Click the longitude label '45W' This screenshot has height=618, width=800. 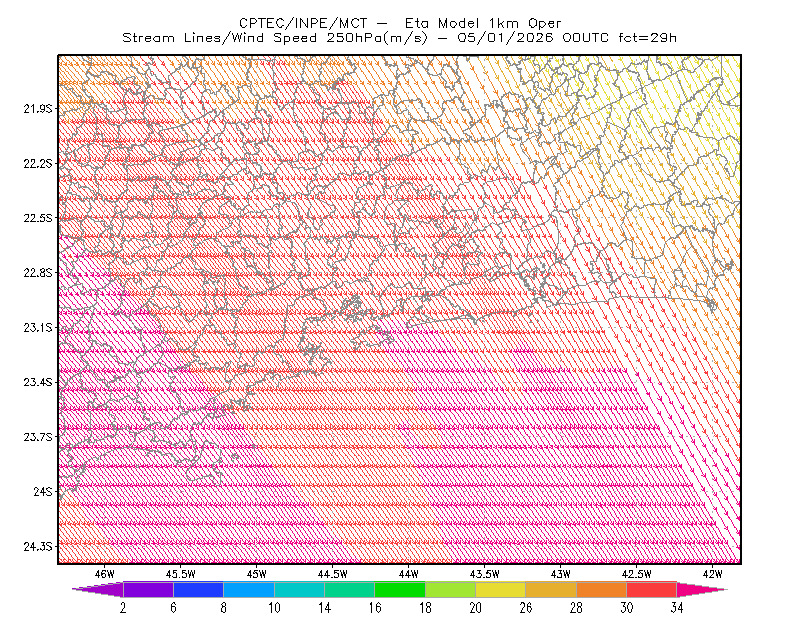click(x=257, y=574)
